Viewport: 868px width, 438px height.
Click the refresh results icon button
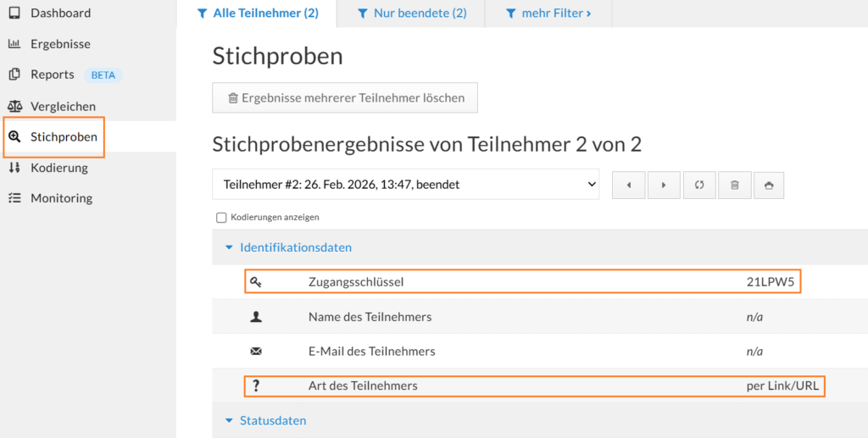tap(699, 185)
